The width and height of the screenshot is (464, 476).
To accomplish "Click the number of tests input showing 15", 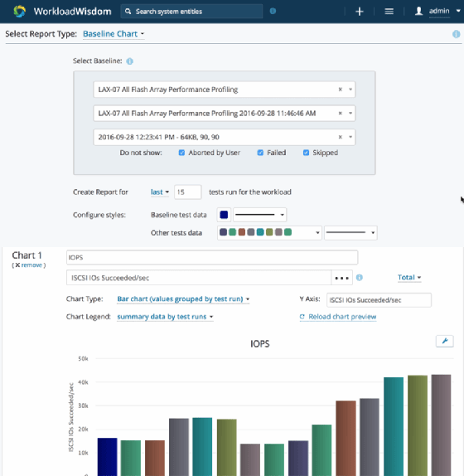I will click(188, 192).
